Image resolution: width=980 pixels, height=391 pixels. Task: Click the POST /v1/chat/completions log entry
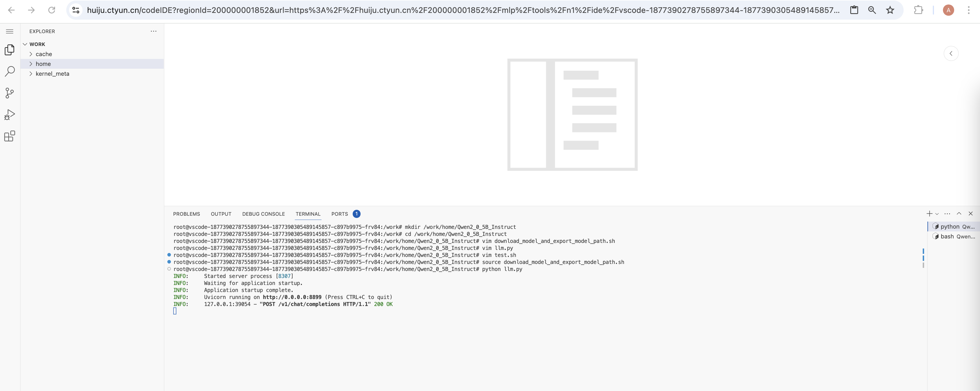(283, 304)
